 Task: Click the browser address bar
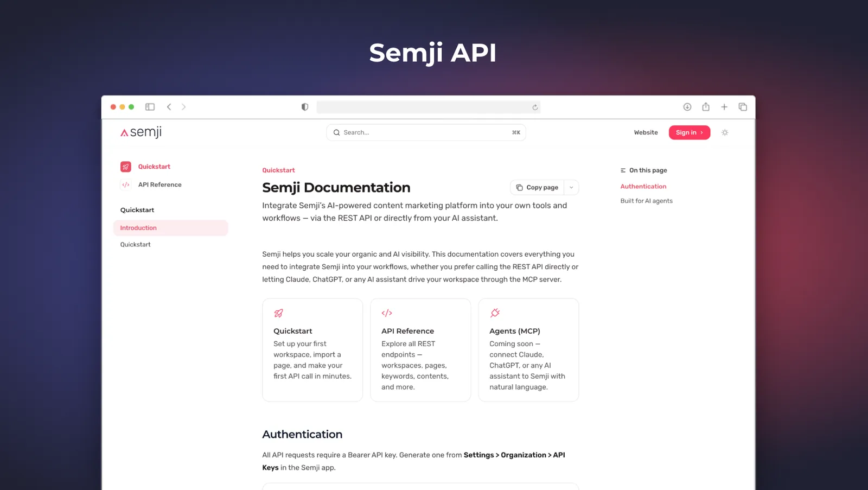click(x=428, y=107)
